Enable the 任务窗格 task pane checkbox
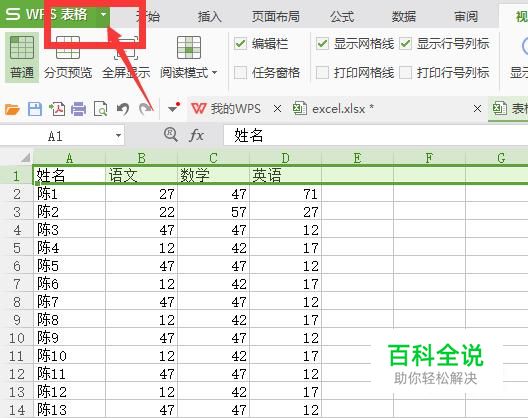This screenshot has height=418, width=528. coord(240,72)
